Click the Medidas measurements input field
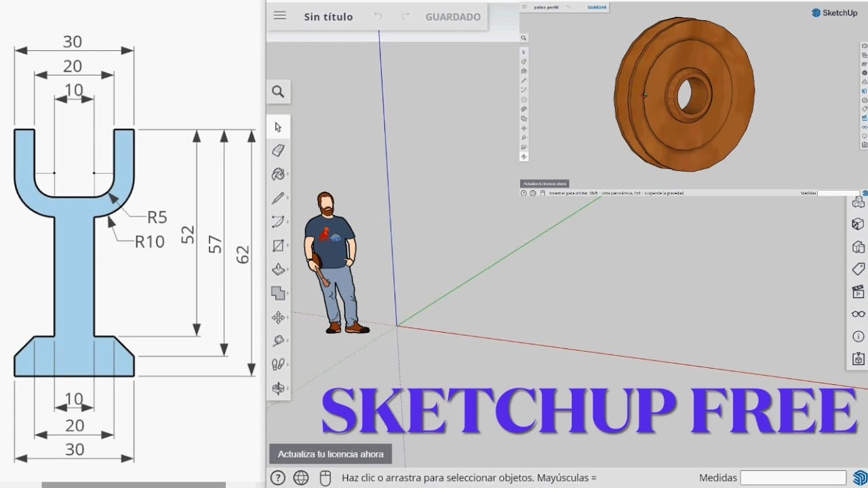 coord(793,478)
